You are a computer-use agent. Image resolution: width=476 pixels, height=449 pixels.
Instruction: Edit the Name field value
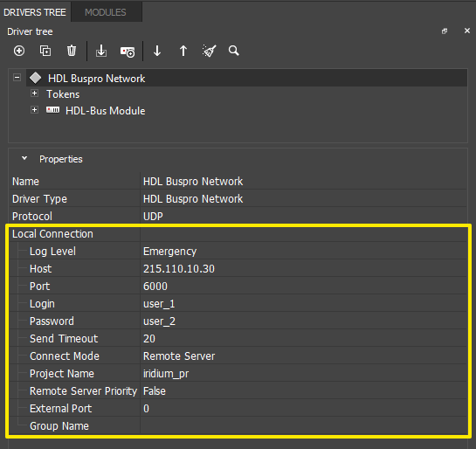(303, 181)
